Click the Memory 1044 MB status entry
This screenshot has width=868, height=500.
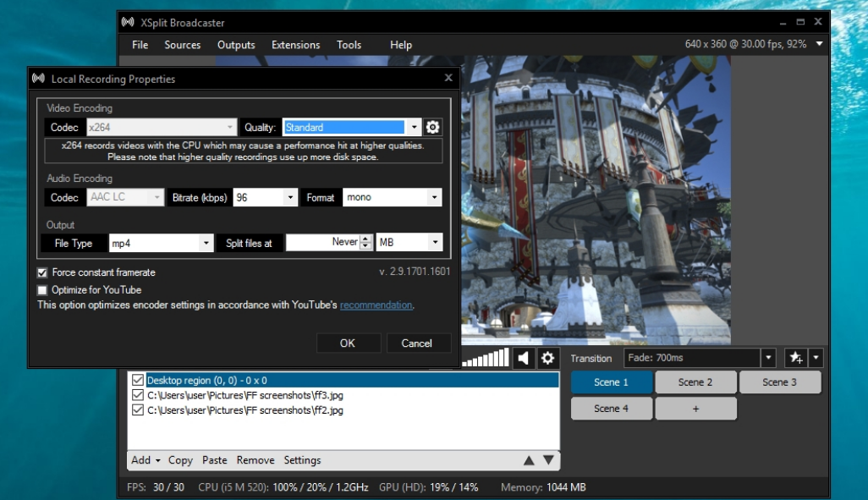point(543,488)
